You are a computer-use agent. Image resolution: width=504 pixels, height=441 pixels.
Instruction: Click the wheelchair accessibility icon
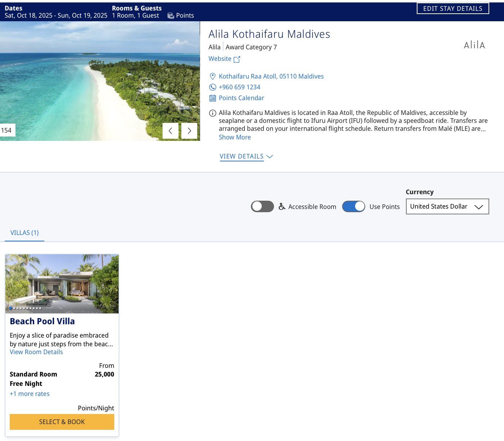coord(282,206)
